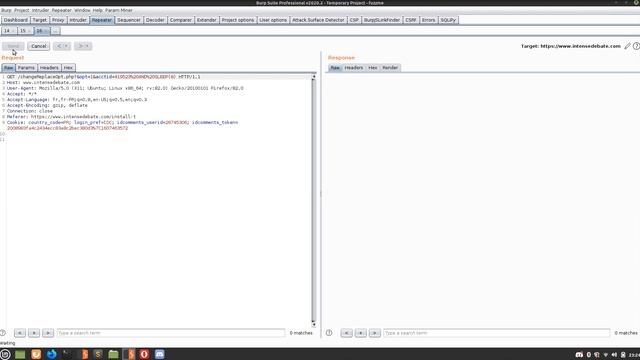Jump to previous match in response search
Screen dimensions: 640x360
[347, 333]
